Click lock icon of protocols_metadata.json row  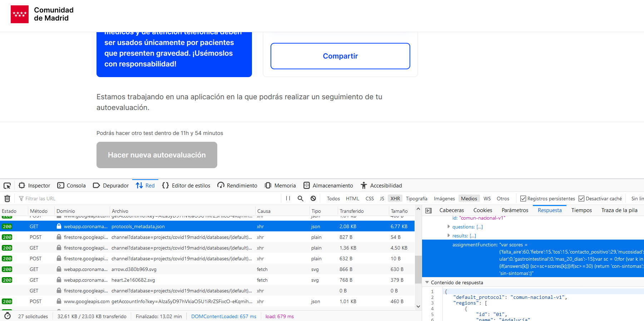59,226
